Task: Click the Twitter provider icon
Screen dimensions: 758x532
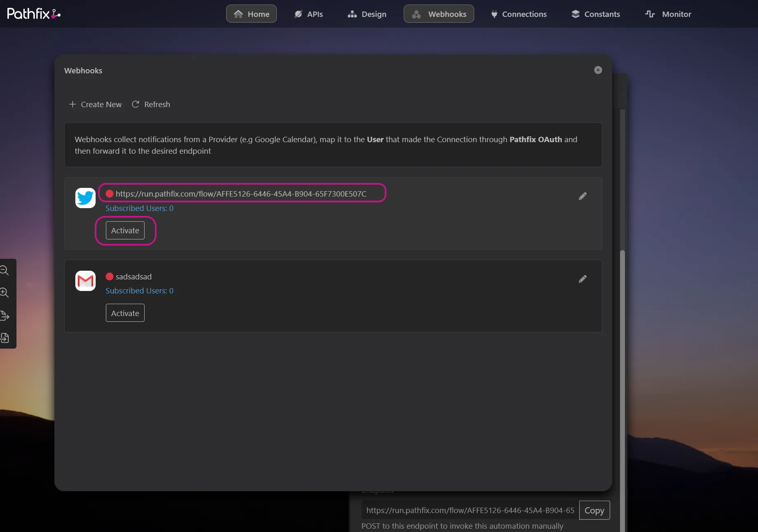Action: [x=85, y=198]
